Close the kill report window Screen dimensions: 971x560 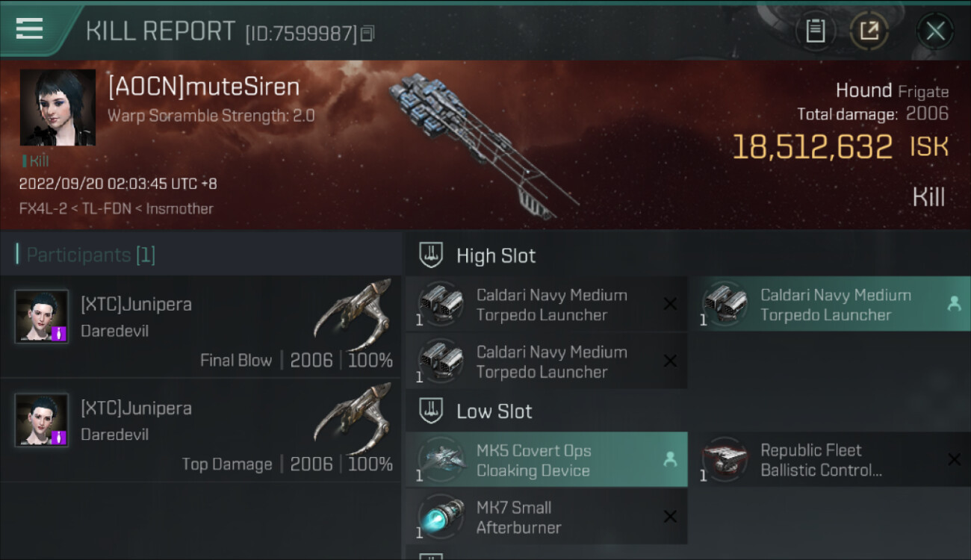point(935,31)
